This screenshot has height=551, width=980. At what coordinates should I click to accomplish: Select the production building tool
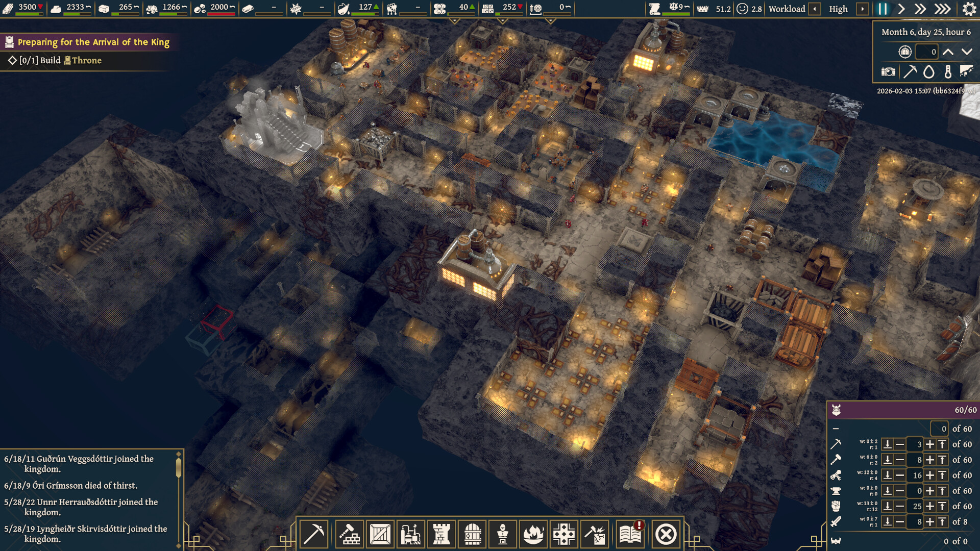coord(410,533)
